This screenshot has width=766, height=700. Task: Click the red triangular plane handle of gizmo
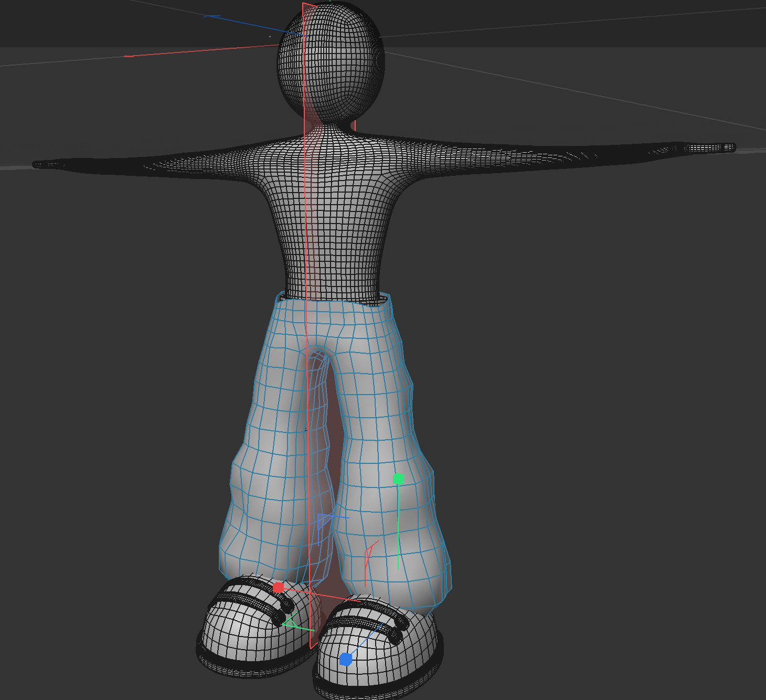368,553
